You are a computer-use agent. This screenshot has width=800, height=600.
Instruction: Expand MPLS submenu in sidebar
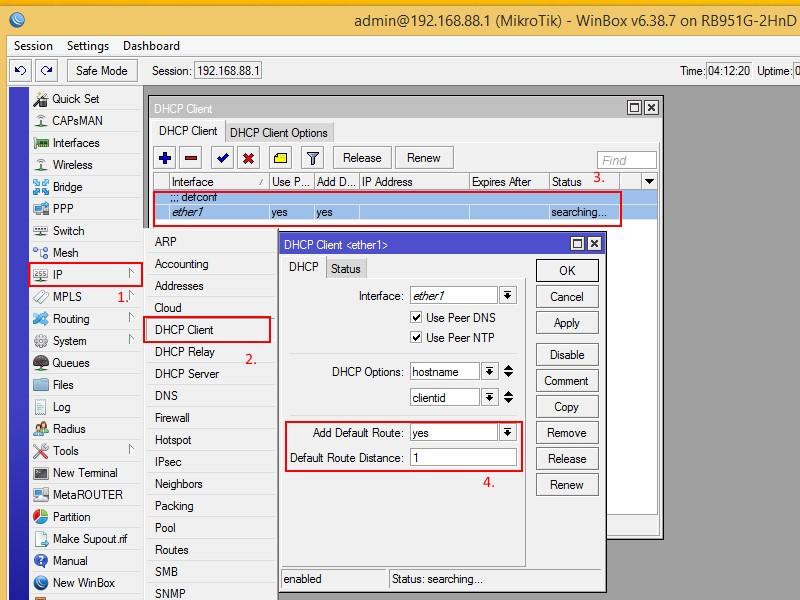coord(131,296)
